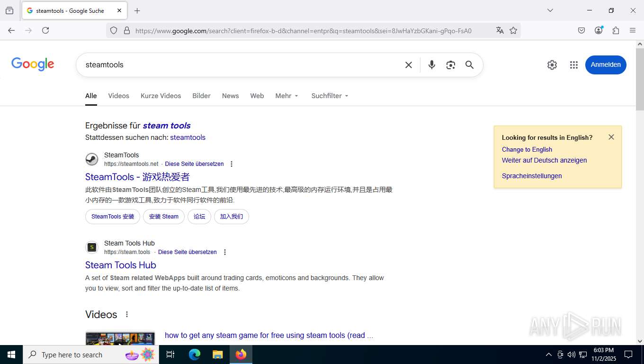Show site security padlock info
The width and height of the screenshot is (644, 364).
126,30
